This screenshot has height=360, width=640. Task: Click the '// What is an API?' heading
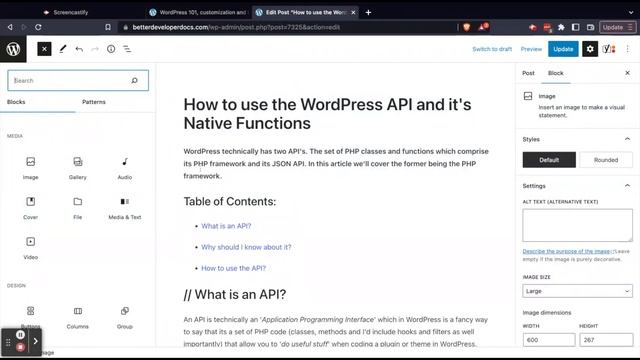pyautogui.click(x=235, y=294)
